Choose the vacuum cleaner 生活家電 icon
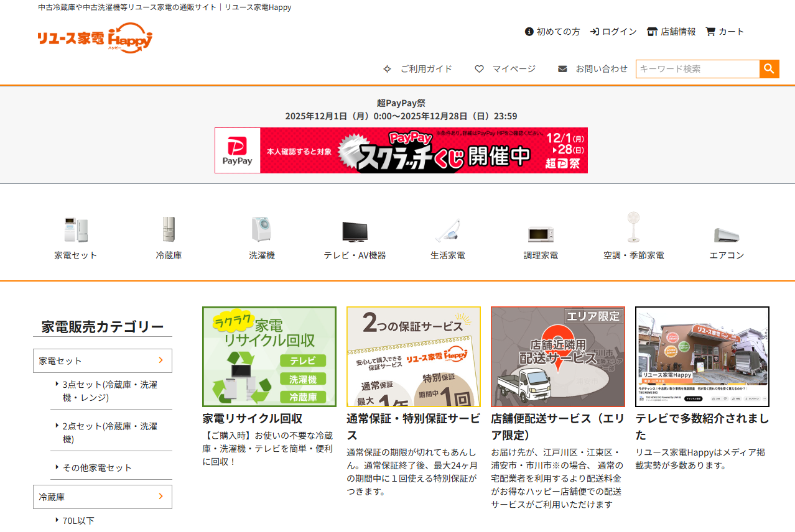This screenshot has width=795, height=532. click(x=447, y=231)
